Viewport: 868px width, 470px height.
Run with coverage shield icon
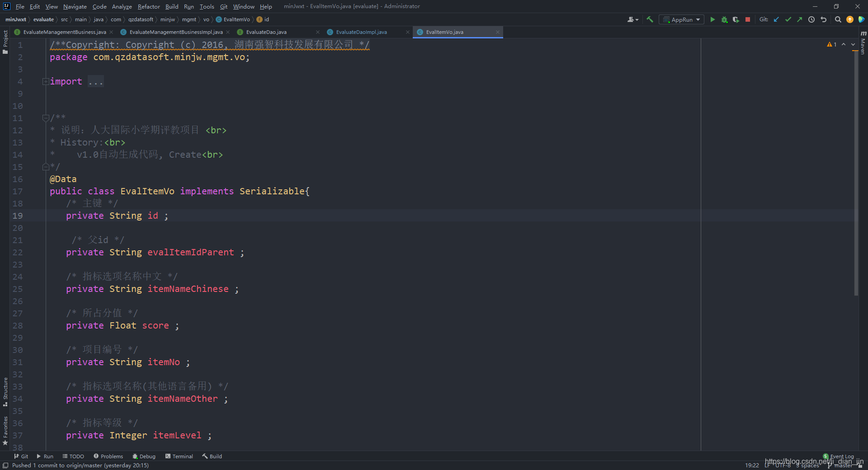coord(736,19)
